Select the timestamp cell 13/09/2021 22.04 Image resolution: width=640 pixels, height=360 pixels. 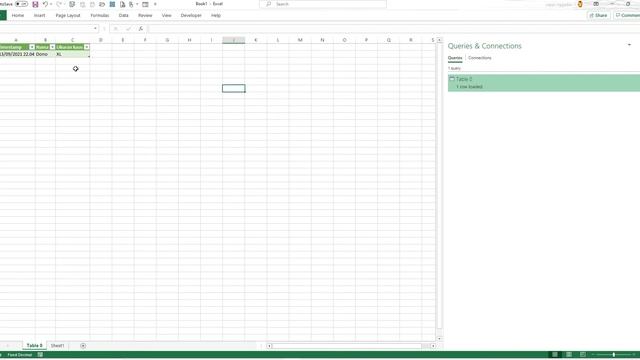click(x=18, y=54)
